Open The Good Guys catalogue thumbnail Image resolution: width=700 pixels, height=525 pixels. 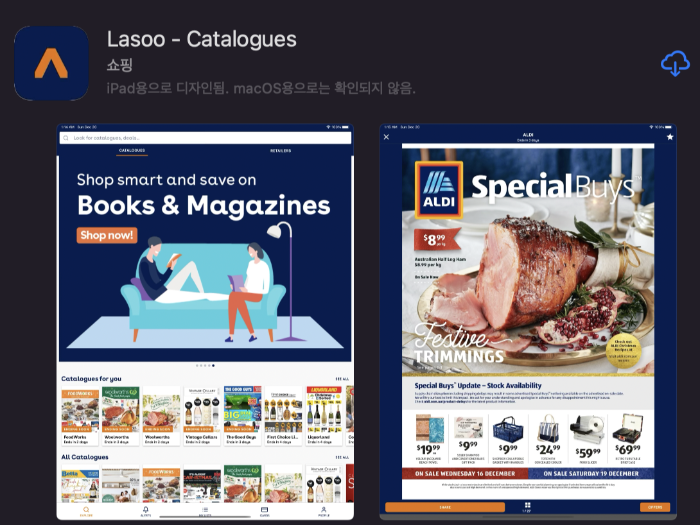tap(242, 415)
